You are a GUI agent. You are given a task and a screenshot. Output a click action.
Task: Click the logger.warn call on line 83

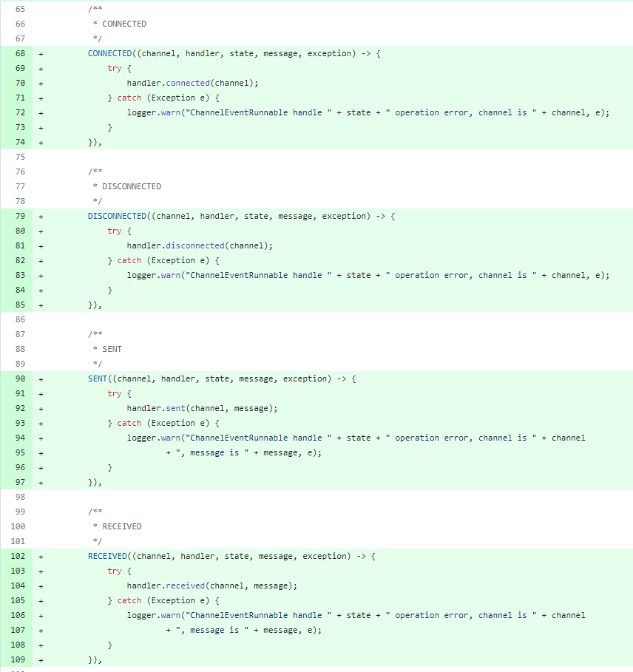pos(368,275)
